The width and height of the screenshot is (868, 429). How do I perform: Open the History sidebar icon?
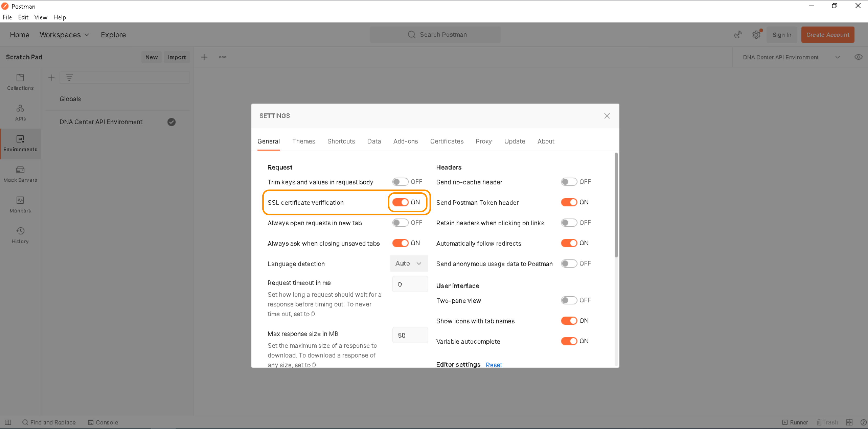click(x=20, y=235)
